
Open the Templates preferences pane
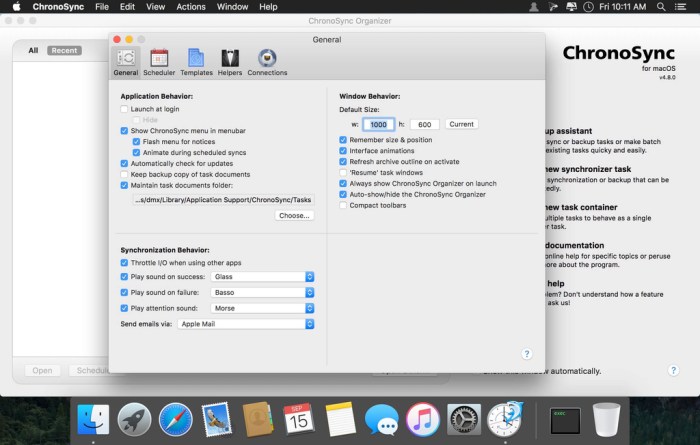pyautogui.click(x=196, y=62)
